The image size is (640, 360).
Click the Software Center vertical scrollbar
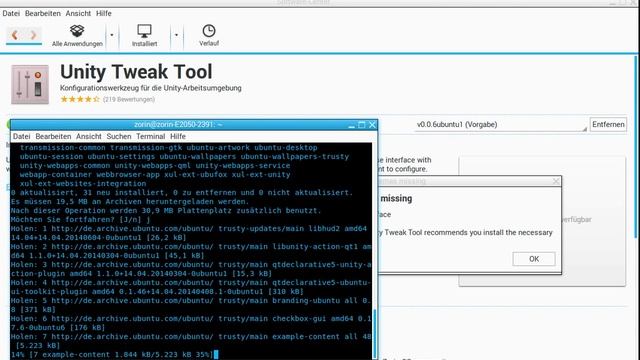[x=636, y=147]
